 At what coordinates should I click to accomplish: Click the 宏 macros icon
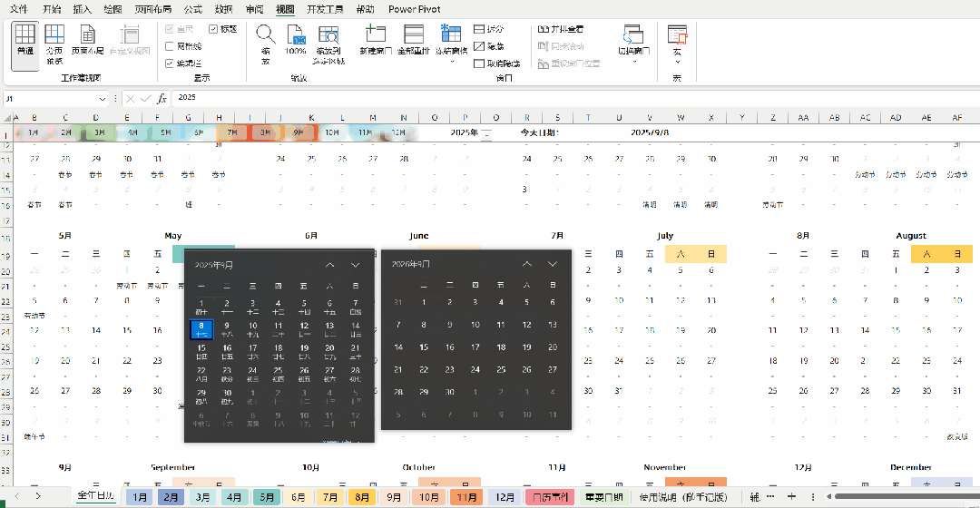coord(677,34)
